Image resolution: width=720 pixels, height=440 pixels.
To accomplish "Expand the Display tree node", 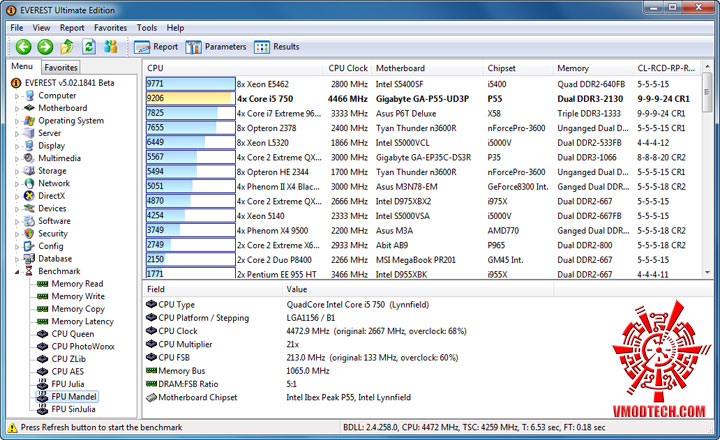I will tap(17, 147).
